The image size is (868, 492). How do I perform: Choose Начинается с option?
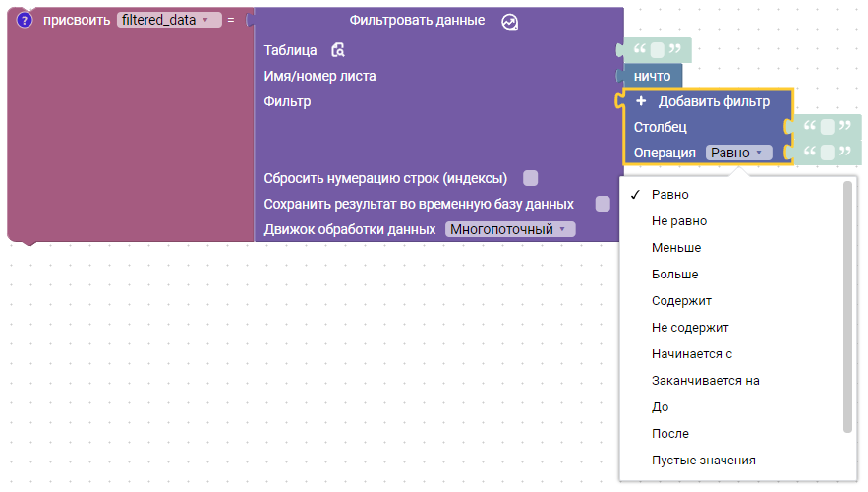(x=692, y=353)
